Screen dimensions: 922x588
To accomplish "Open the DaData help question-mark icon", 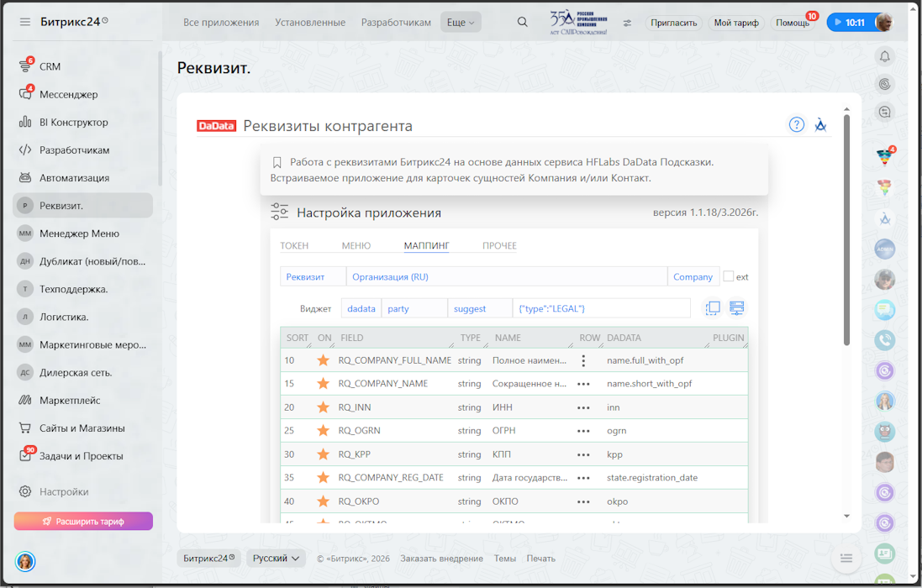I will [x=796, y=125].
